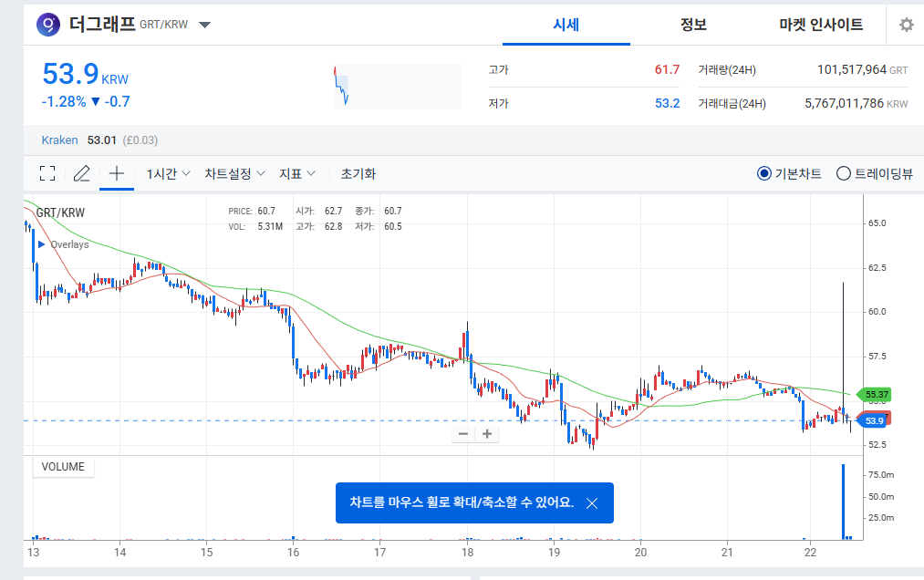Expand the GRT/KRW market selector arrow

[204, 25]
